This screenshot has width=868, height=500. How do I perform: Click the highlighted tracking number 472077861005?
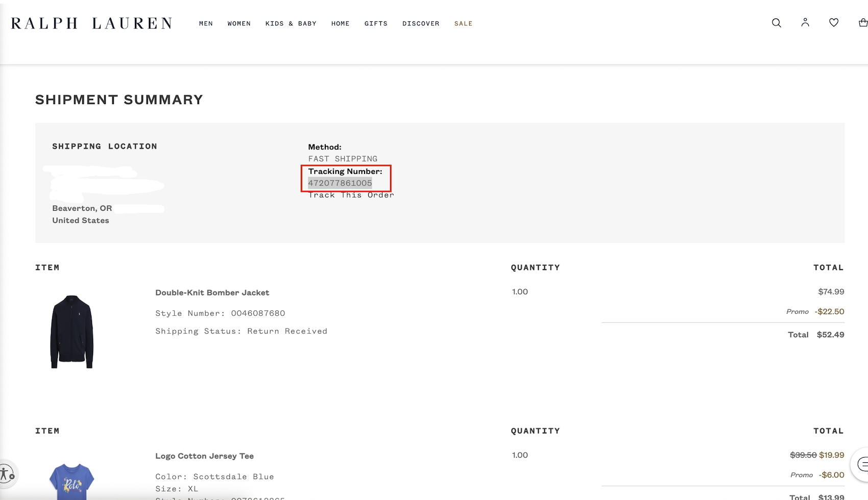pyautogui.click(x=340, y=183)
